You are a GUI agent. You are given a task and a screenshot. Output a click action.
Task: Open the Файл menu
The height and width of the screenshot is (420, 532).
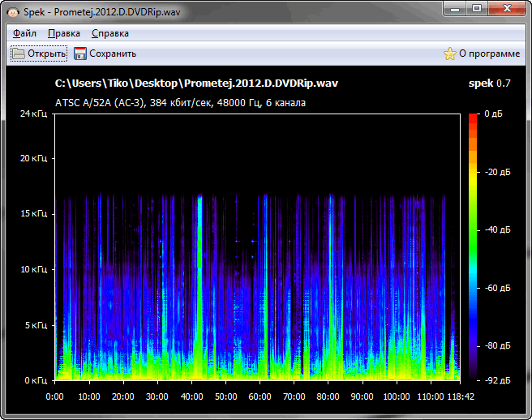click(24, 33)
